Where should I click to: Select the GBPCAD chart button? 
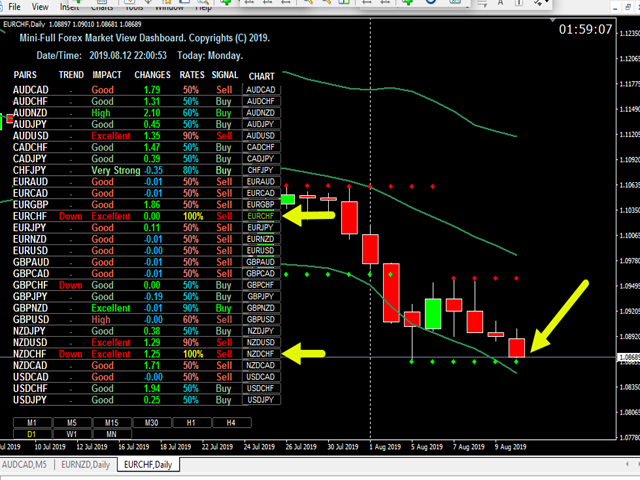click(x=261, y=273)
